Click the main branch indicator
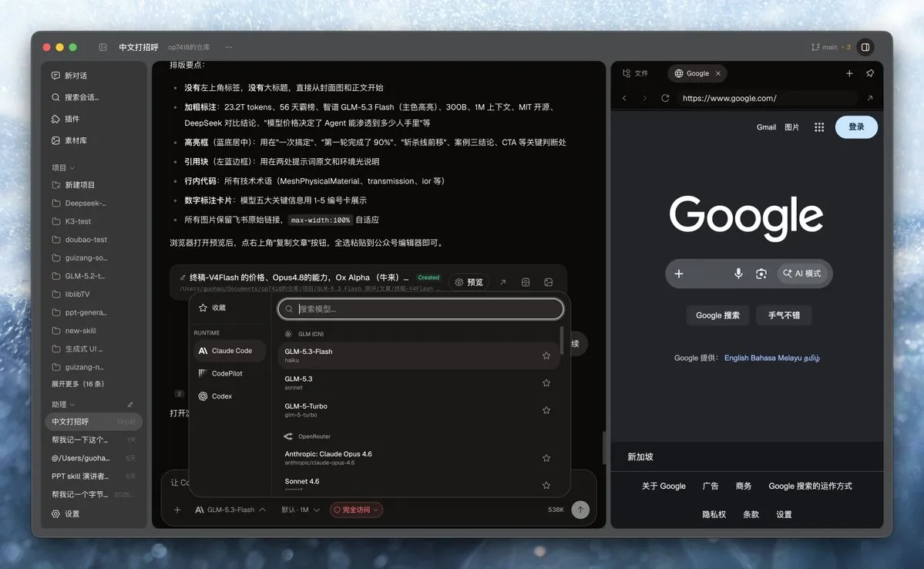 [x=830, y=47]
